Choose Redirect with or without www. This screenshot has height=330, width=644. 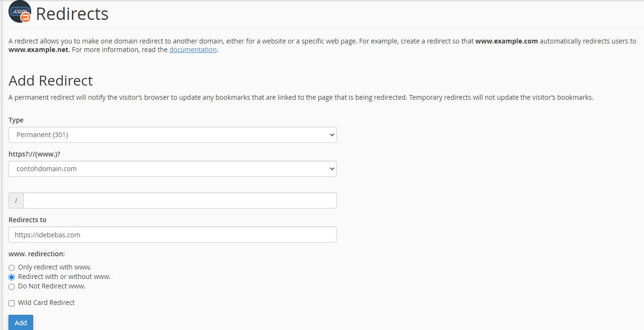[11, 277]
